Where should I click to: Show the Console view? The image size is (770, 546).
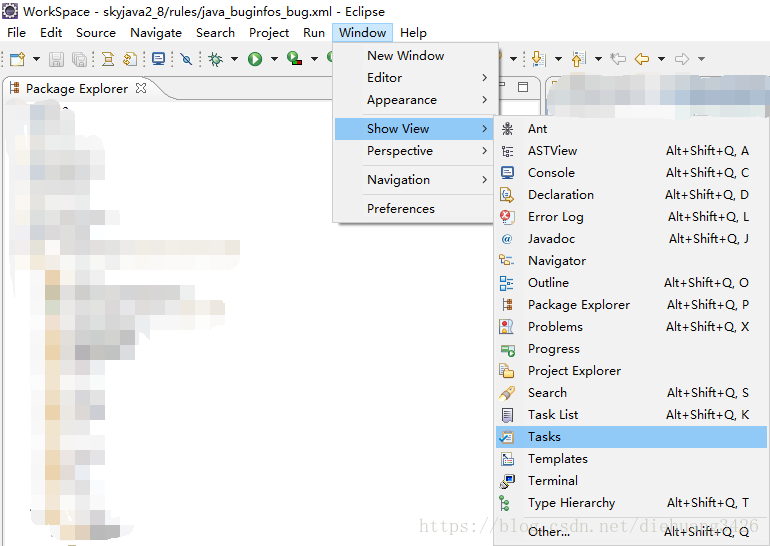(631, 173)
